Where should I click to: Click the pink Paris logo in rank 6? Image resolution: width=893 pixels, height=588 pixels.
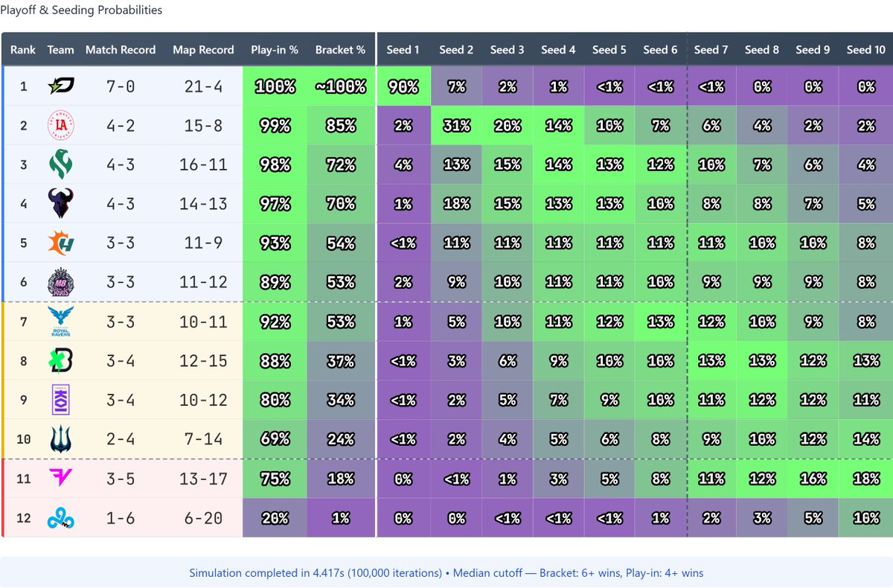(60, 282)
